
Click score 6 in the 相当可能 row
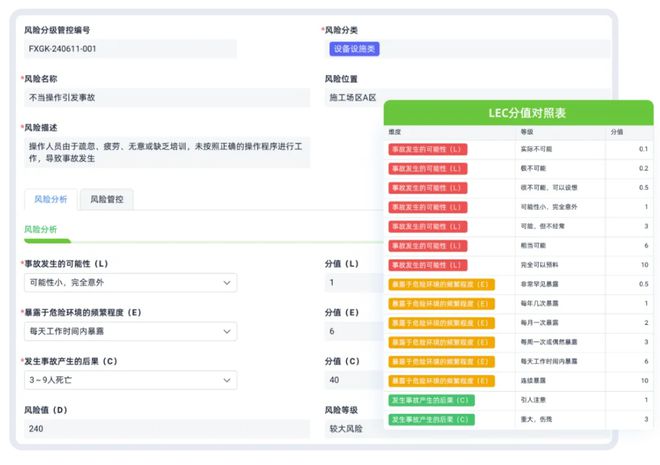tap(646, 246)
